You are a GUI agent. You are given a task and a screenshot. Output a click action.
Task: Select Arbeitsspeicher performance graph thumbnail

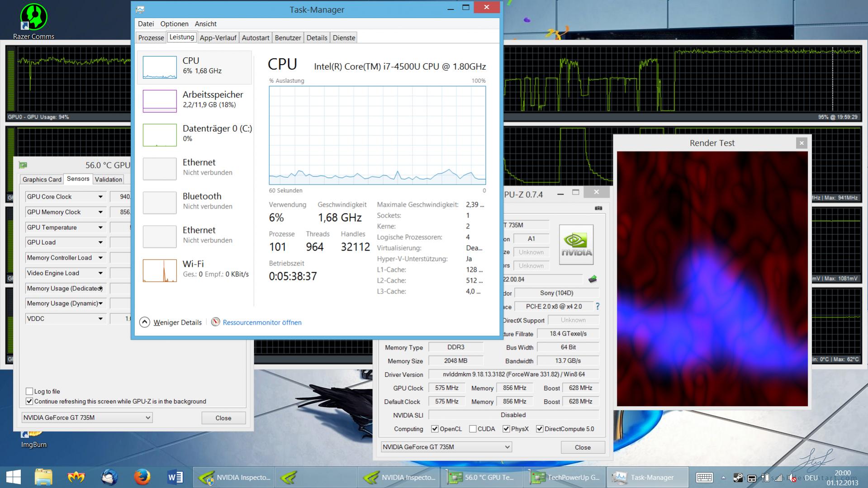pyautogui.click(x=160, y=101)
